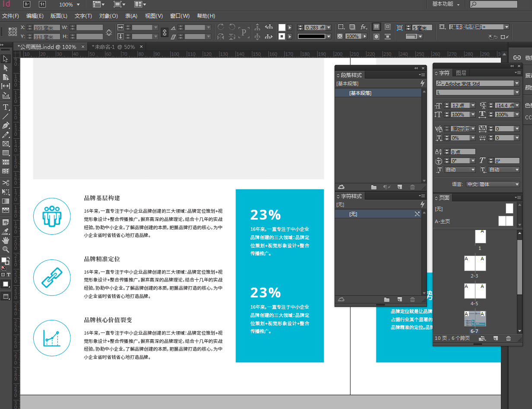Open the 编辑(E) menu

click(x=35, y=16)
